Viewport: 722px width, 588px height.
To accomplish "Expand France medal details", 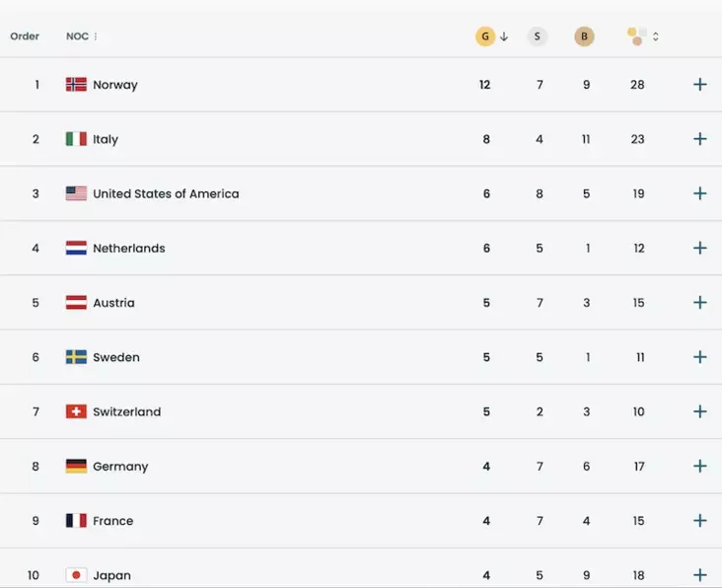I will [x=700, y=521].
